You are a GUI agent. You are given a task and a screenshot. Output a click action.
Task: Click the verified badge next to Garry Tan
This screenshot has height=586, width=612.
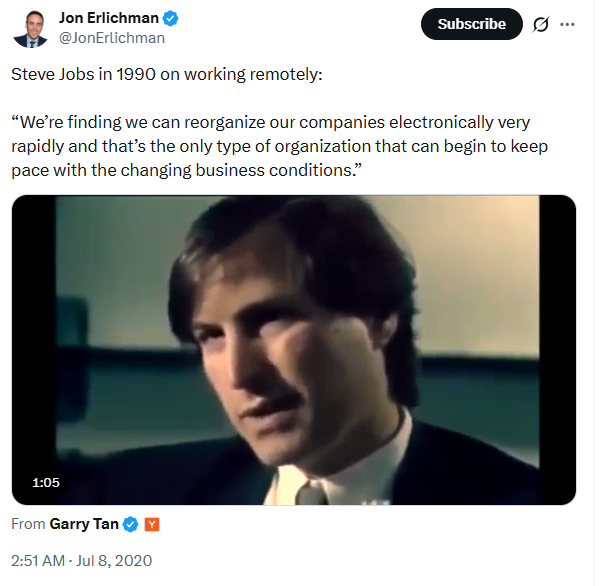(130, 524)
